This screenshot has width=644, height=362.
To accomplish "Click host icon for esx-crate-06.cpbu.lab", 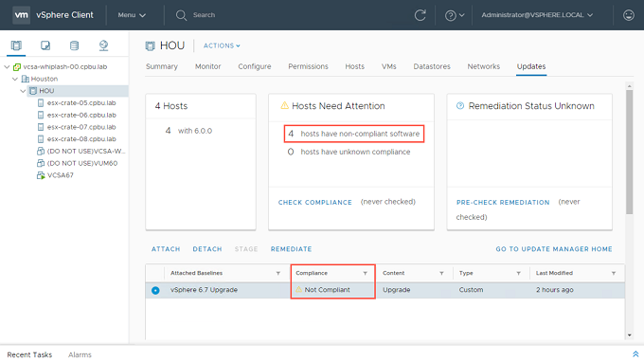I will pos(41,115).
